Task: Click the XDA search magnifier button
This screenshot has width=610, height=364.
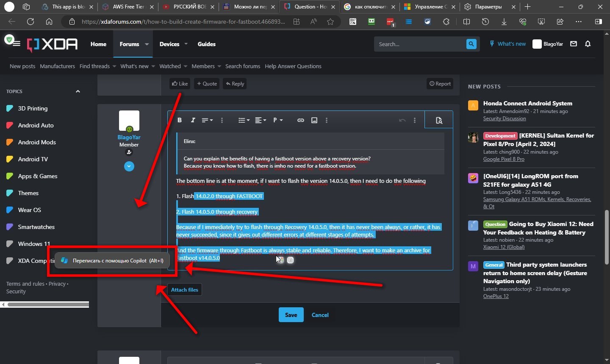Action: [x=471, y=44]
